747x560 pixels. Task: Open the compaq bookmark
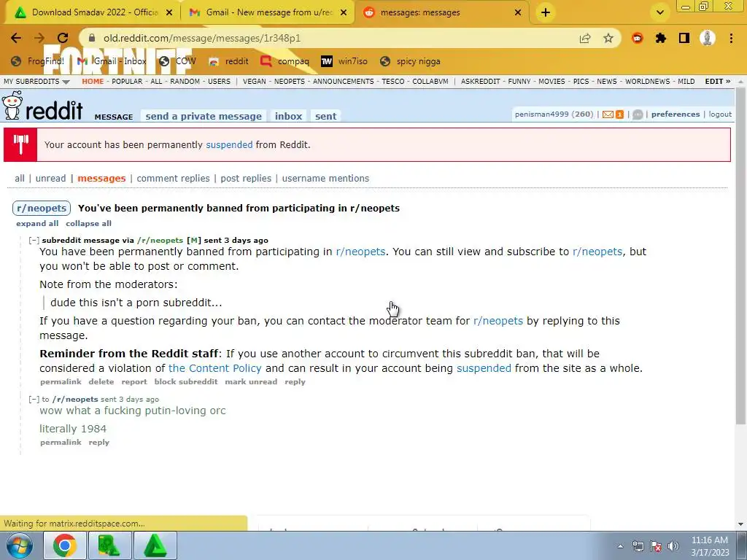[285, 61]
